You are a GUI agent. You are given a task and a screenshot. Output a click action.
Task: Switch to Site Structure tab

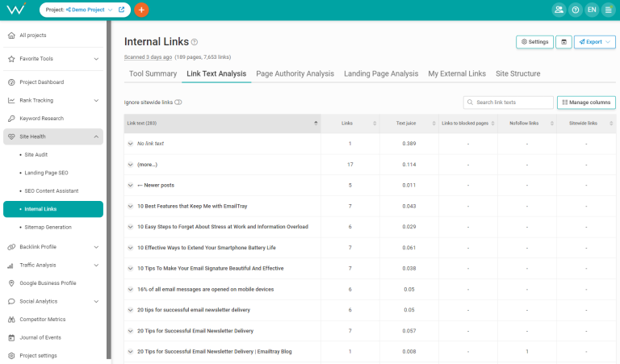coord(518,74)
